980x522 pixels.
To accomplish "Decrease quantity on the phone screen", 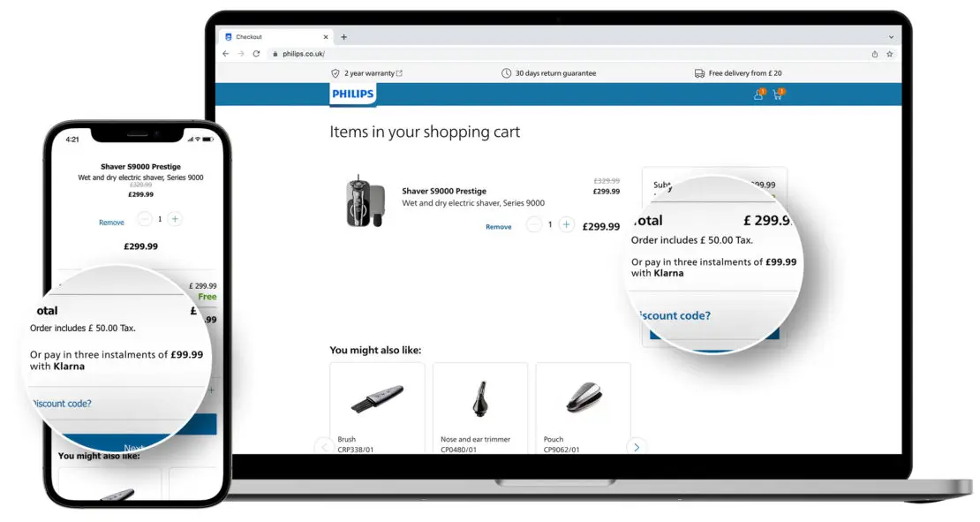I will (145, 219).
